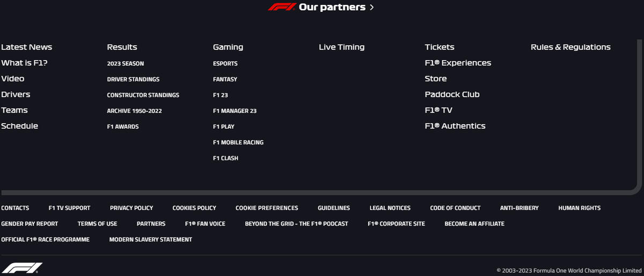The image size is (644, 276).
Task: Open the Latest News link
Action: 26,47
